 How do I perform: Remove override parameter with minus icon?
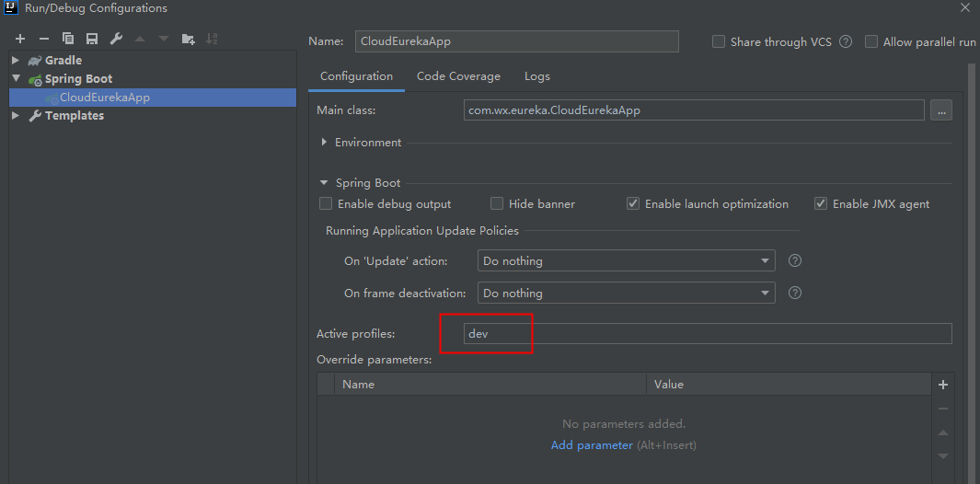(944, 409)
